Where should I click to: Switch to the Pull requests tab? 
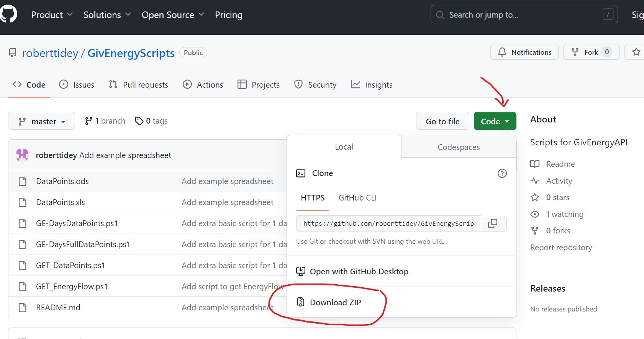(x=138, y=85)
